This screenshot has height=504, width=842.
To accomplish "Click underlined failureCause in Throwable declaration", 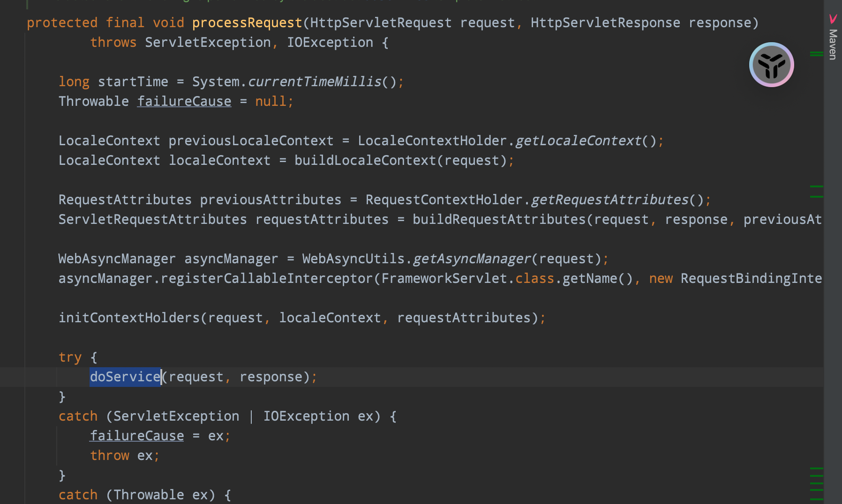I will coord(184,101).
